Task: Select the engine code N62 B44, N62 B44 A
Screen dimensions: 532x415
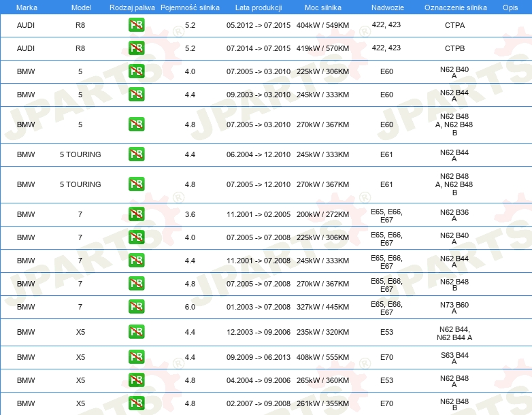Action: point(454,333)
